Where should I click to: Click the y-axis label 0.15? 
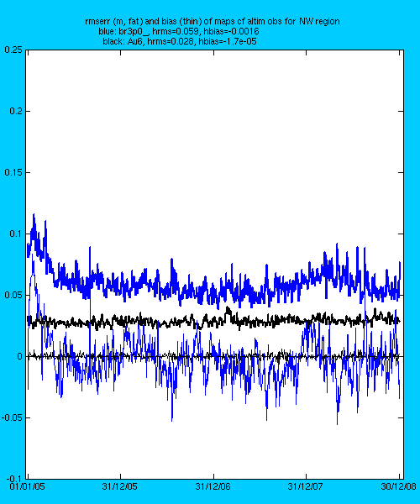click(x=13, y=172)
